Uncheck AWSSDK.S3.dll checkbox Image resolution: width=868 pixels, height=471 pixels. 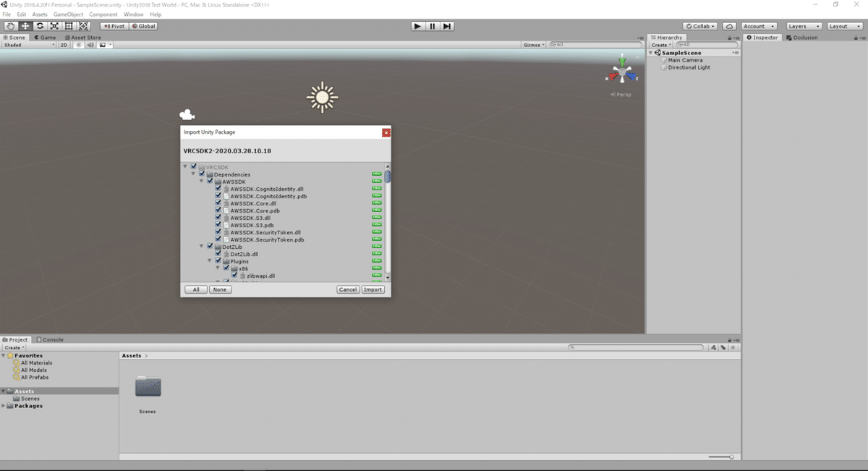coord(218,218)
